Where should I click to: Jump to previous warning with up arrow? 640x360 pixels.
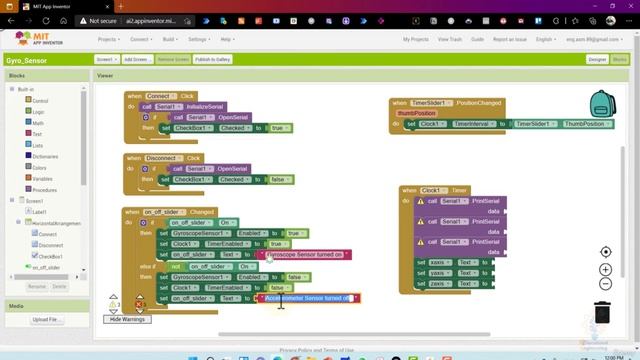(113, 297)
